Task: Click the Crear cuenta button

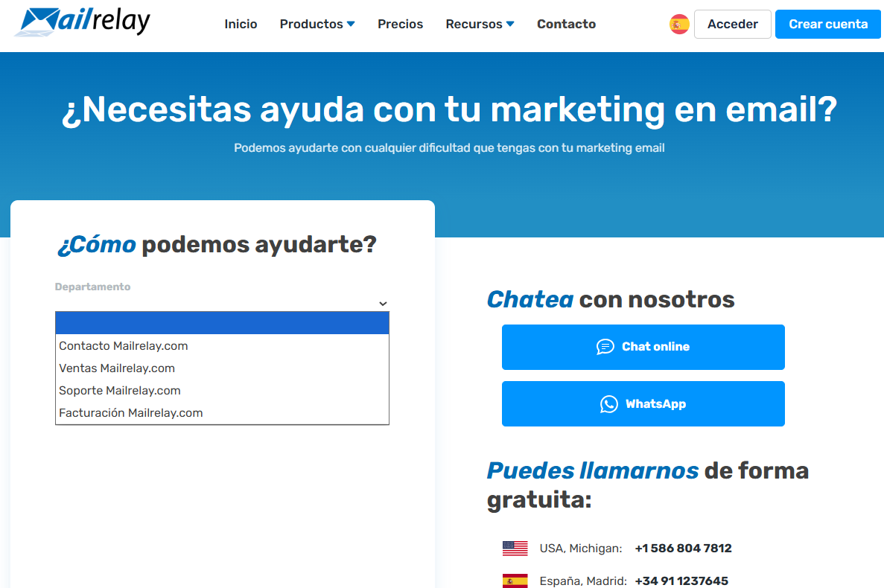Action: (x=827, y=25)
